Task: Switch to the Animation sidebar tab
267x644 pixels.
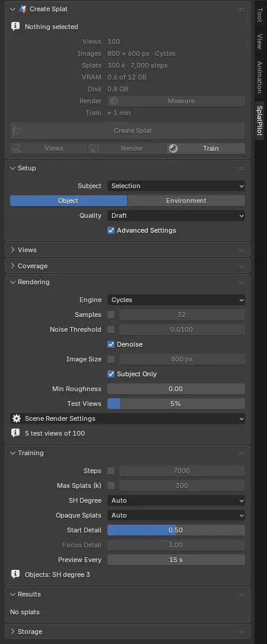Action: tap(260, 77)
